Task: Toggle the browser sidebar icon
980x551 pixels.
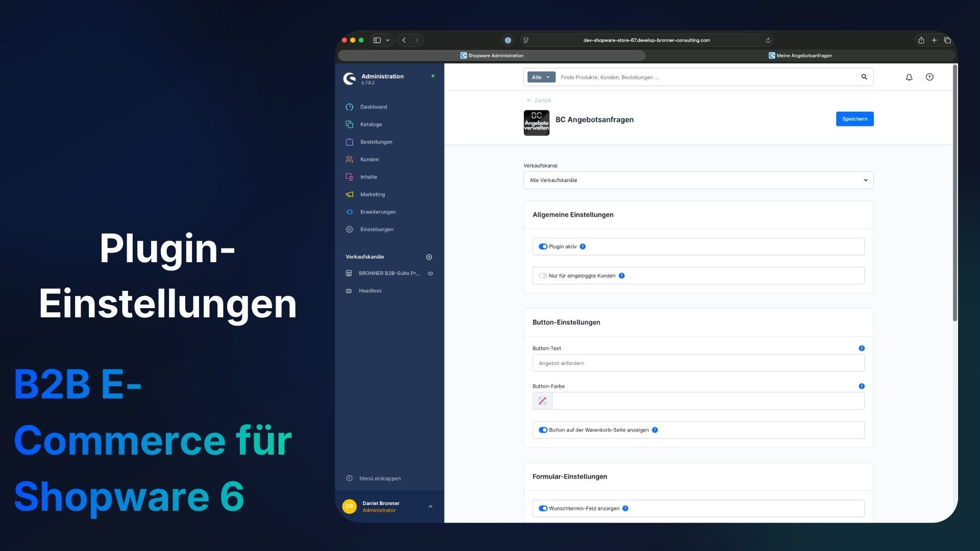Action: tap(377, 40)
